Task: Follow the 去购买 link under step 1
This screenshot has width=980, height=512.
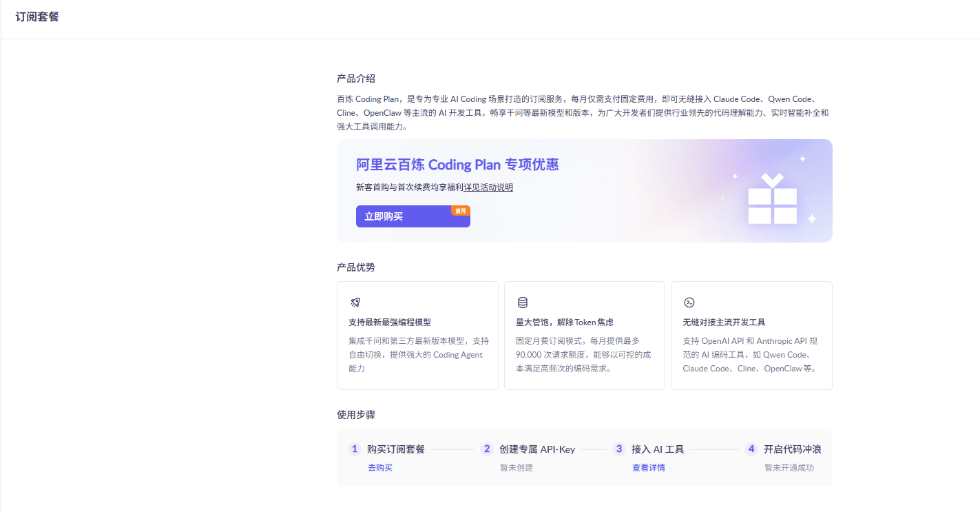Action: pos(380,468)
